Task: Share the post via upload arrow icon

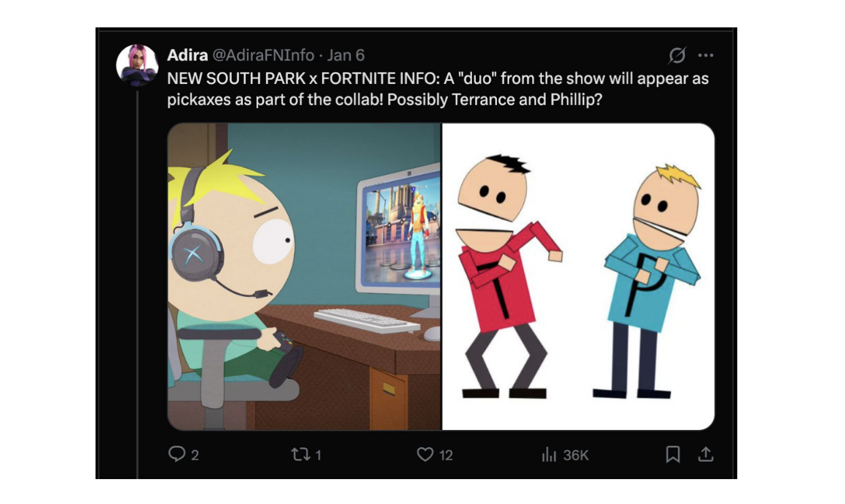Action: tap(707, 455)
